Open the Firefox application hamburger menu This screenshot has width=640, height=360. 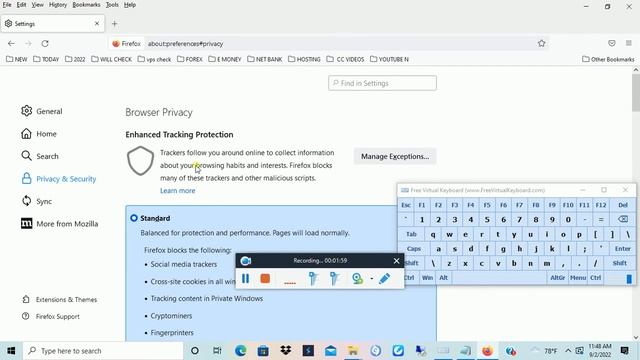click(629, 43)
